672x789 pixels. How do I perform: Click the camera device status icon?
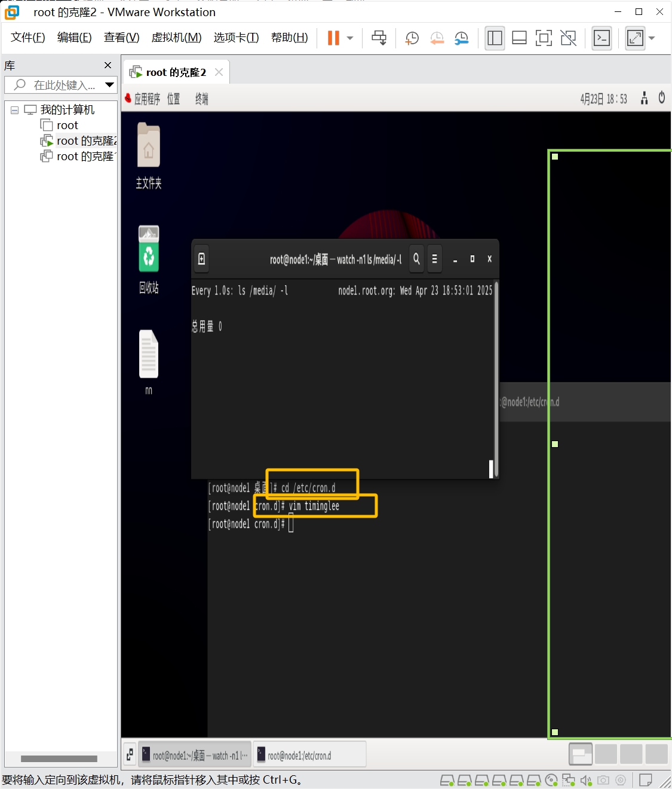click(603, 780)
